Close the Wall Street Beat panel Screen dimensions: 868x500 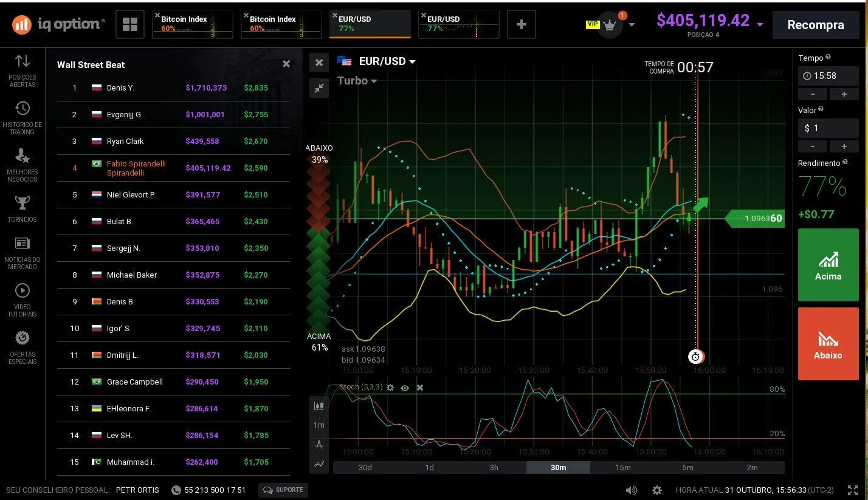286,64
